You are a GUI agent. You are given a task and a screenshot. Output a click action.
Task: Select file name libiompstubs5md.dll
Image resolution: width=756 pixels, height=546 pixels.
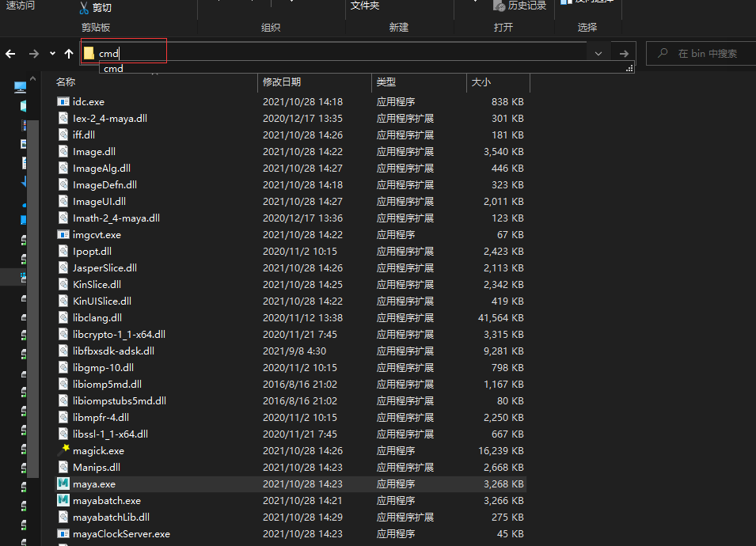coord(119,401)
